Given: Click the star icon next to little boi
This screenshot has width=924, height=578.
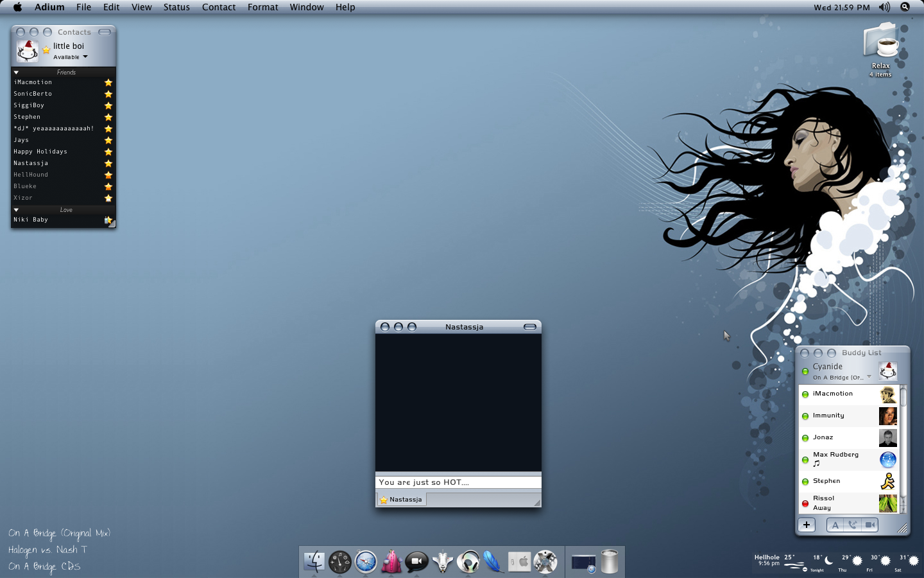Looking at the screenshot, I should [46, 49].
